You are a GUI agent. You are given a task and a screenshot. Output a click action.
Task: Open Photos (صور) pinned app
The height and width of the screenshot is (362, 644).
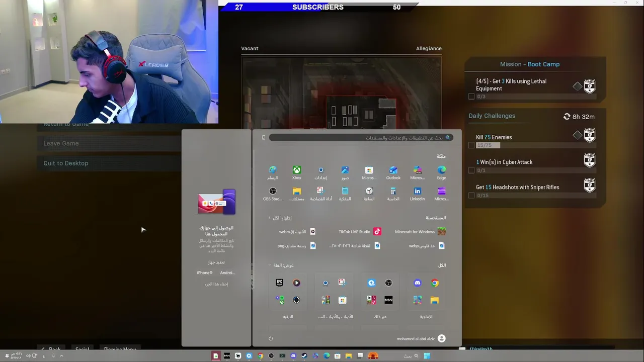345,173
